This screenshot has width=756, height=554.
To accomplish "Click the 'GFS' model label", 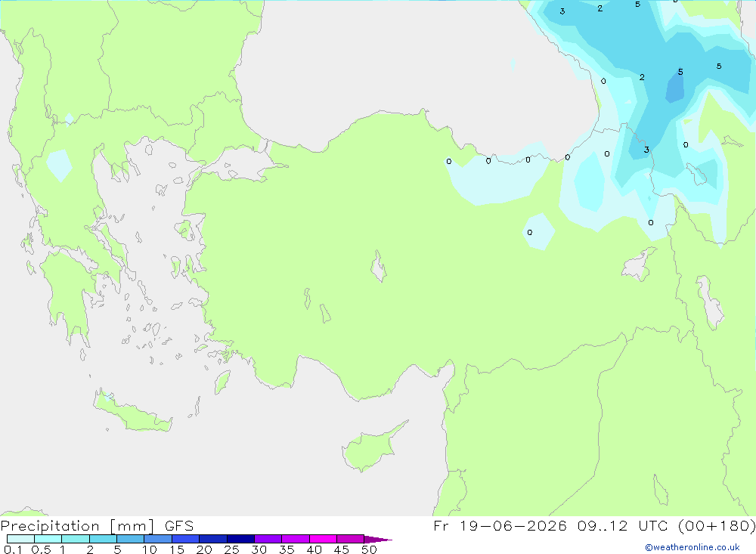I will coord(179,525).
